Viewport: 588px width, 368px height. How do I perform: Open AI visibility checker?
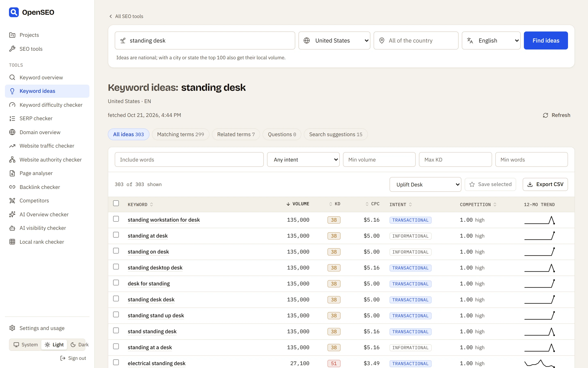(x=47, y=228)
